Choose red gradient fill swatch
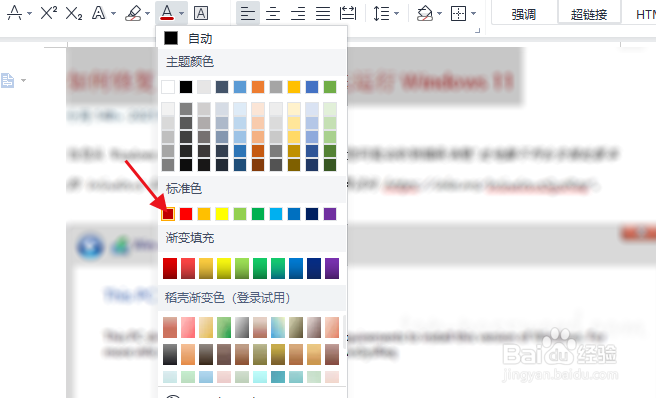The height and width of the screenshot is (398, 656). (x=170, y=268)
